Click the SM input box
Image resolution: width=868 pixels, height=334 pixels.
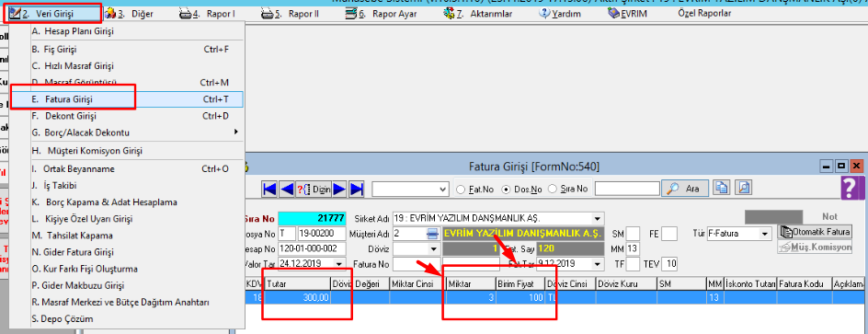[x=634, y=234]
